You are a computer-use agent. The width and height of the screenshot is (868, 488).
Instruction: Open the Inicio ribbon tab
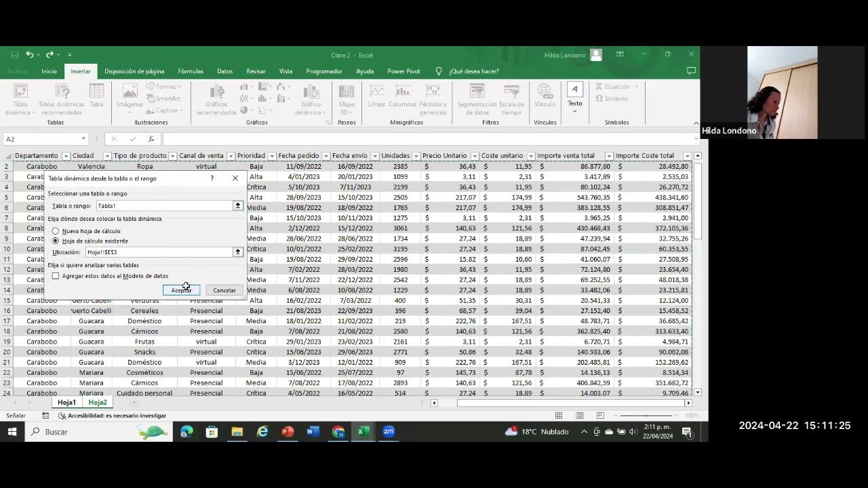tap(49, 71)
